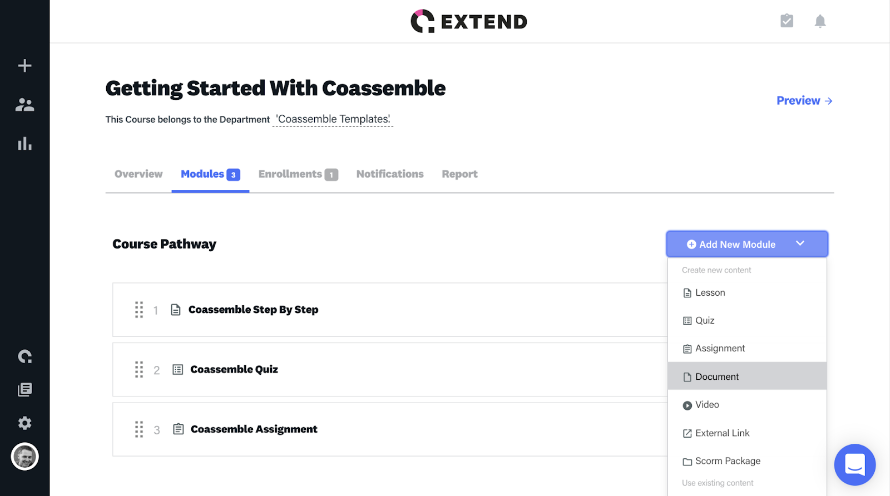Click the Preview link

[x=804, y=101]
